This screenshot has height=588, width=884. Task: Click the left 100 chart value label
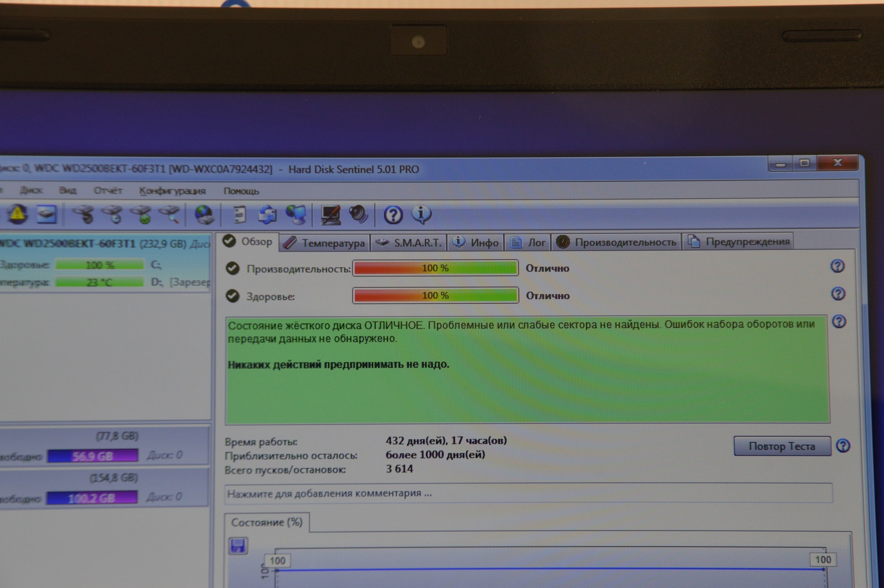coord(278,560)
